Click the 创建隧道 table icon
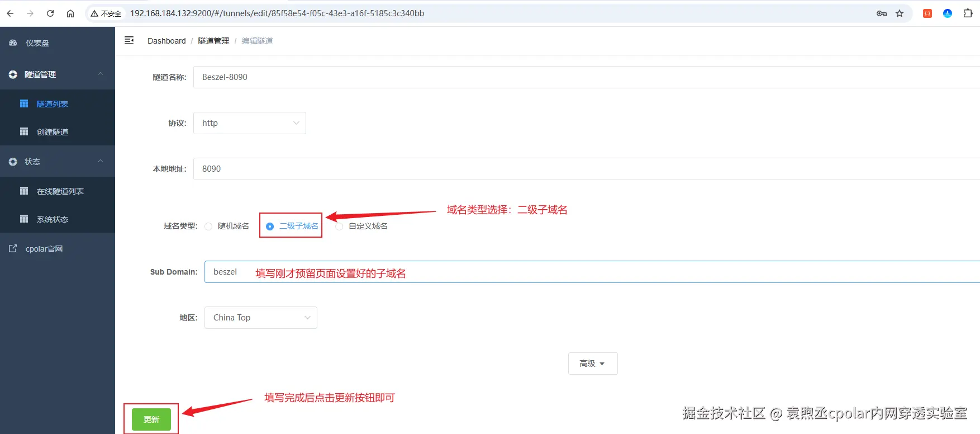Screen dimensions: 980x434 point(24,131)
